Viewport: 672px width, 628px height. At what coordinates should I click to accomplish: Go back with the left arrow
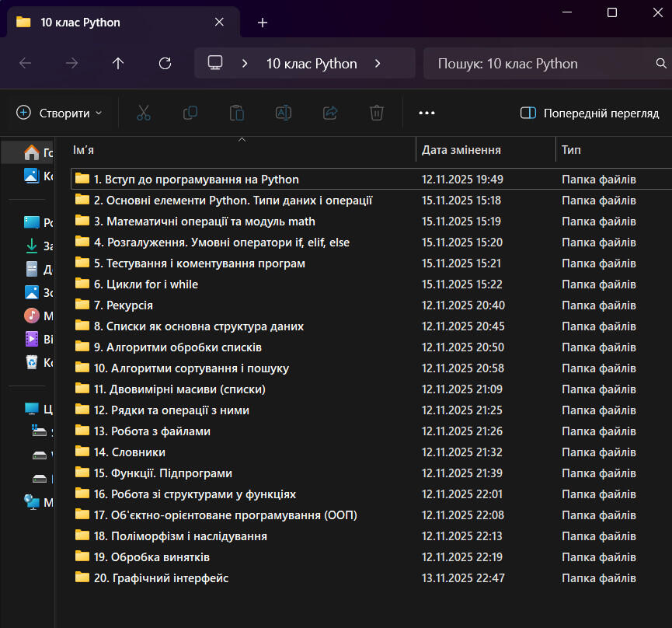tap(26, 64)
